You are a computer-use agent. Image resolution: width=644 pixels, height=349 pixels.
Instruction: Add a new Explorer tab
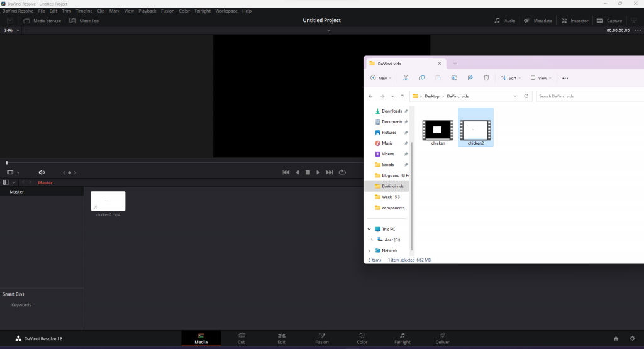pyautogui.click(x=455, y=64)
